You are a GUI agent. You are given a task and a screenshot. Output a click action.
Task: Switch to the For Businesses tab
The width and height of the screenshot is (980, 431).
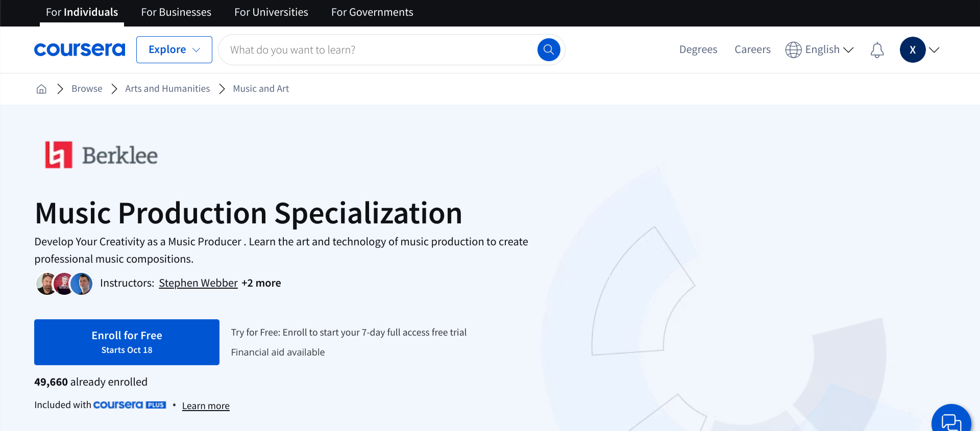pos(176,12)
